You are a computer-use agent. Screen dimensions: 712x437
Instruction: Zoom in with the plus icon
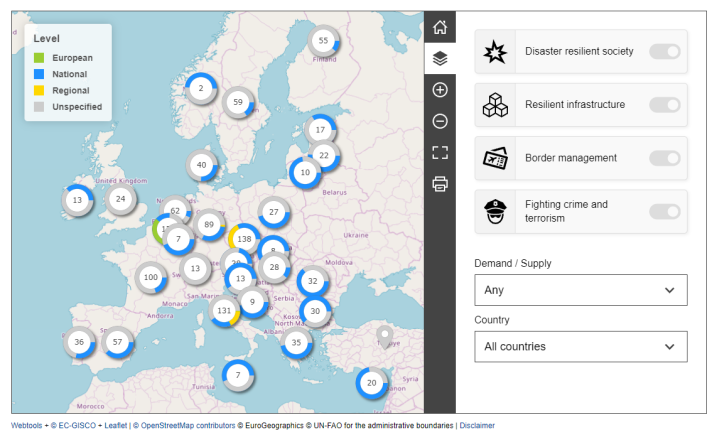coord(440,90)
